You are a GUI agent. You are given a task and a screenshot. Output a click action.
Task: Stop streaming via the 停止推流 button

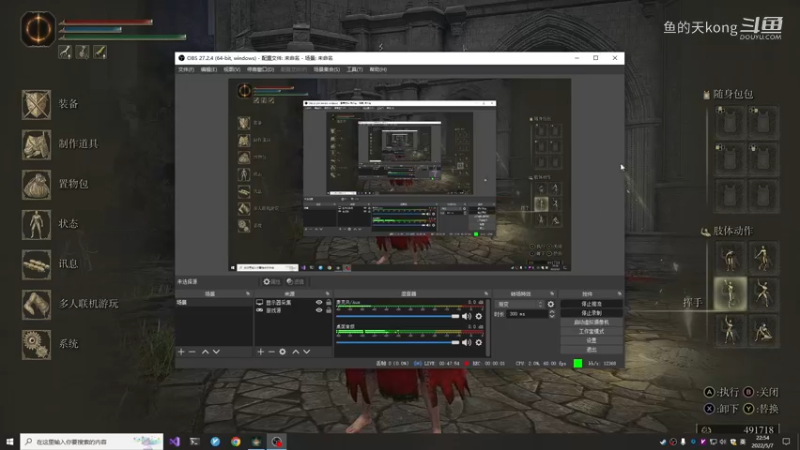tap(591, 304)
